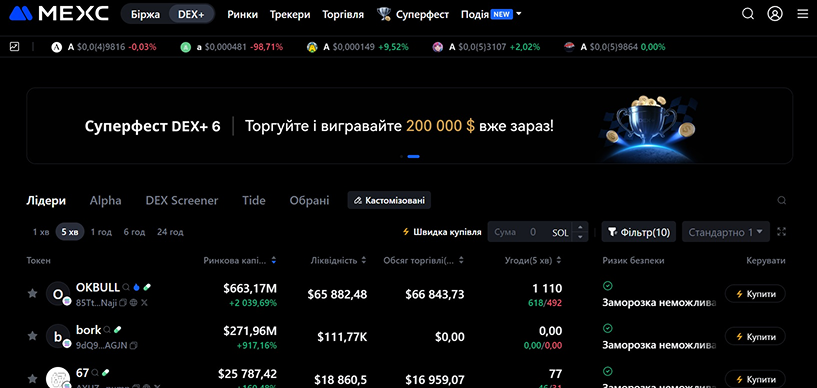
Task: Switch to the Біржа toggle option
Action: 145,15
